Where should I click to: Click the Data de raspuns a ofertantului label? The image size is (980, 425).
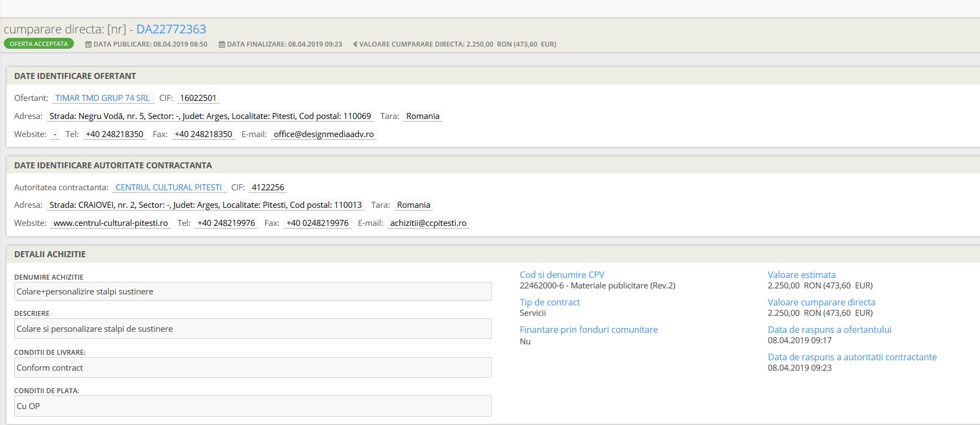tap(830, 330)
